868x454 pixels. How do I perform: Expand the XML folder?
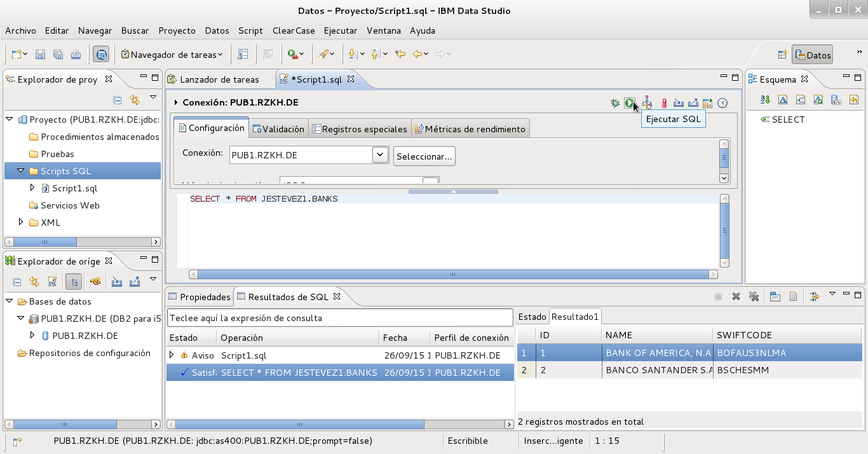21,223
